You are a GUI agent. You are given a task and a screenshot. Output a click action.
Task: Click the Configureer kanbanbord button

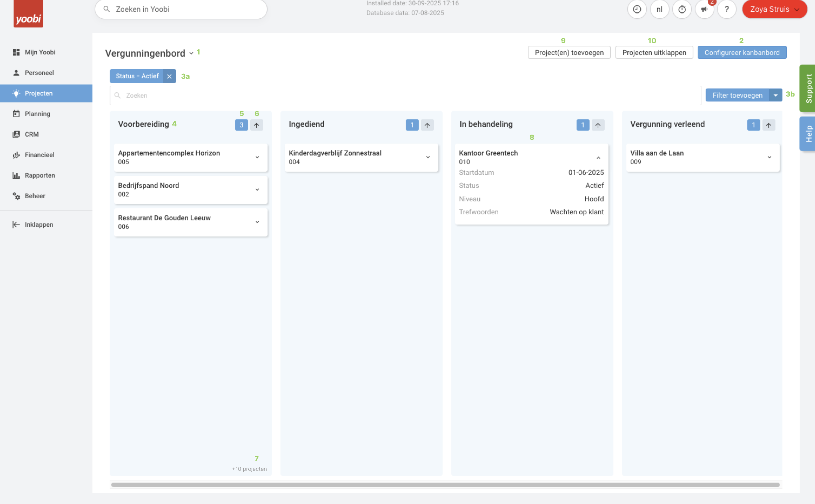(x=742, y=53)
